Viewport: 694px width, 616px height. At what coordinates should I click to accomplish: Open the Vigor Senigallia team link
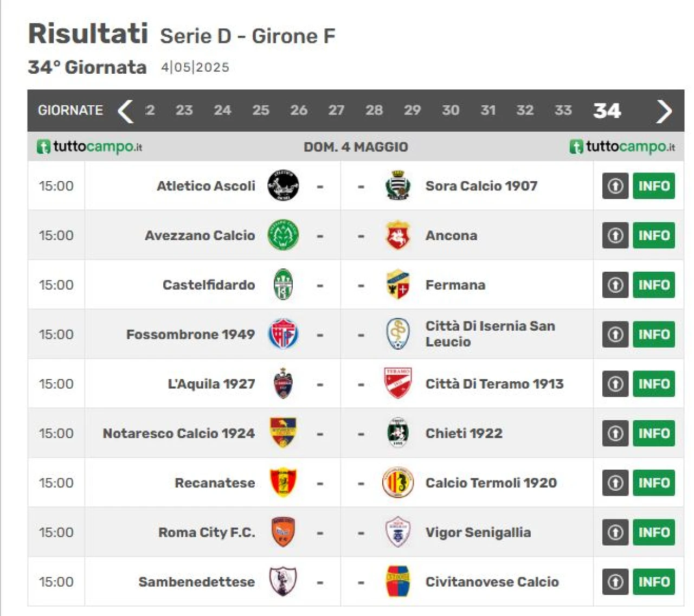pyautogui.click(x=478, y=532)
